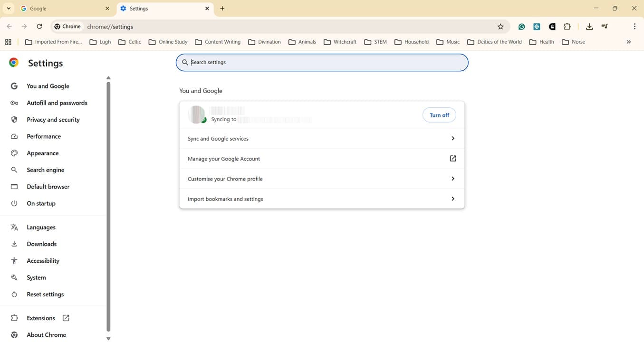
Task: Open Chrome's three-dot menu
Action: (634, 27)
